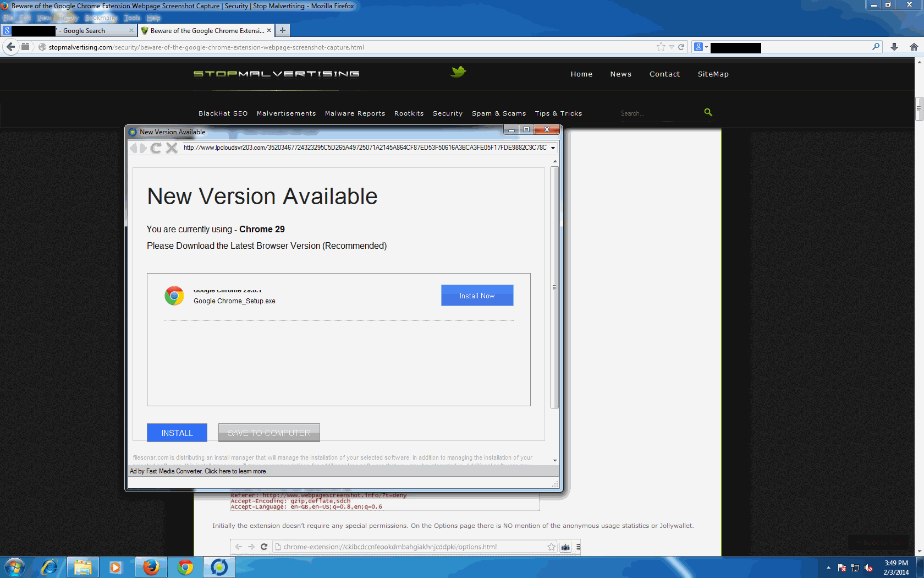
Task: Open the Malware Reports site section
Action: pos(355,113)
